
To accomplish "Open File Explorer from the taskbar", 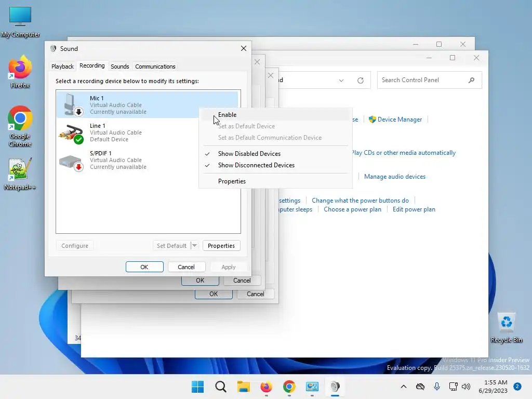I will click(x=243, y=387).
